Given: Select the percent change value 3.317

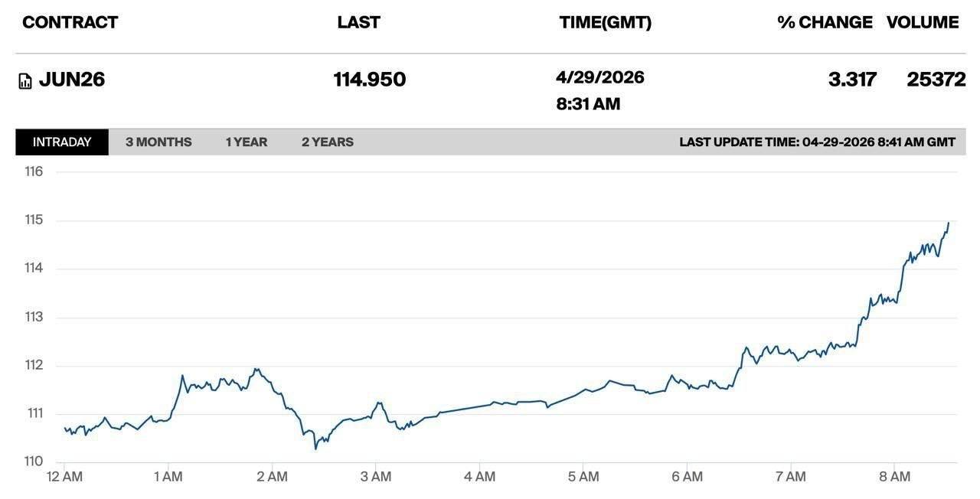Looking at the screenshot, I should click(x=852, y=80).
